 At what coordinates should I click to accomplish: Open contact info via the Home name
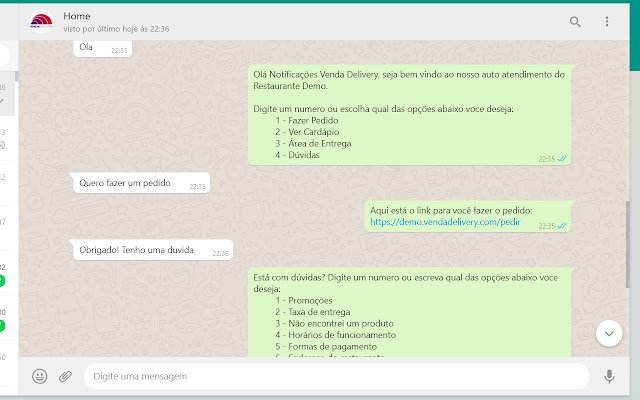click(x=77, y=16)
